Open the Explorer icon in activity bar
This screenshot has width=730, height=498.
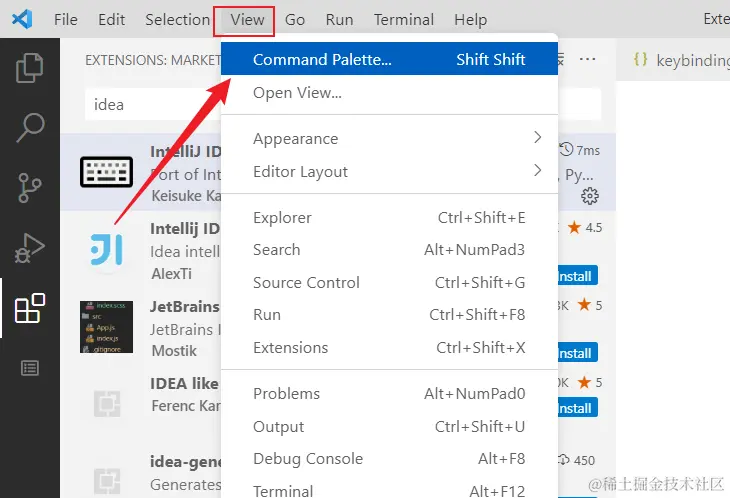[30, 67]
